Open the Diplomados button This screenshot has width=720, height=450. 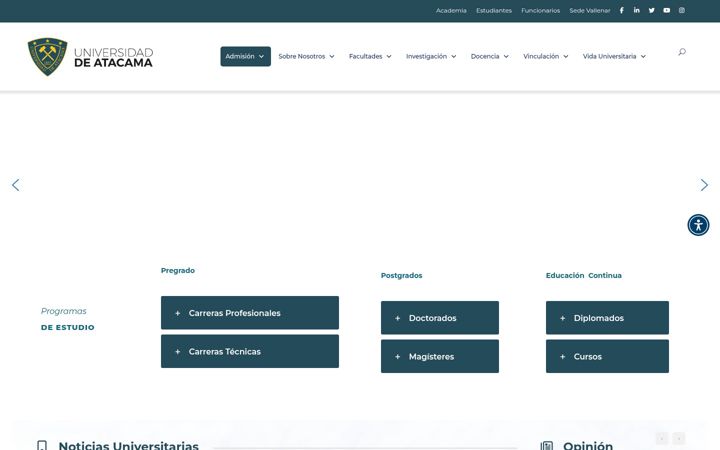click(x=607, y=318)
